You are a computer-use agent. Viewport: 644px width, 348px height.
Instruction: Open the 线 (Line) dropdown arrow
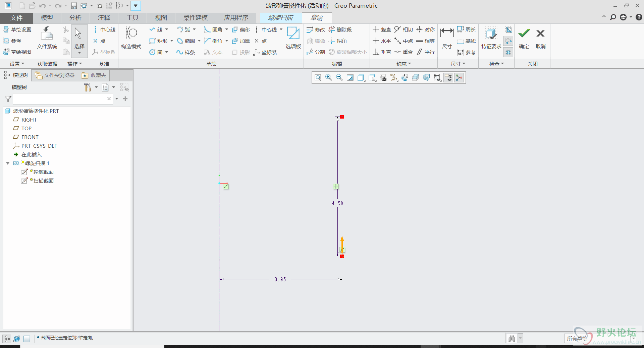pos(167,29)
